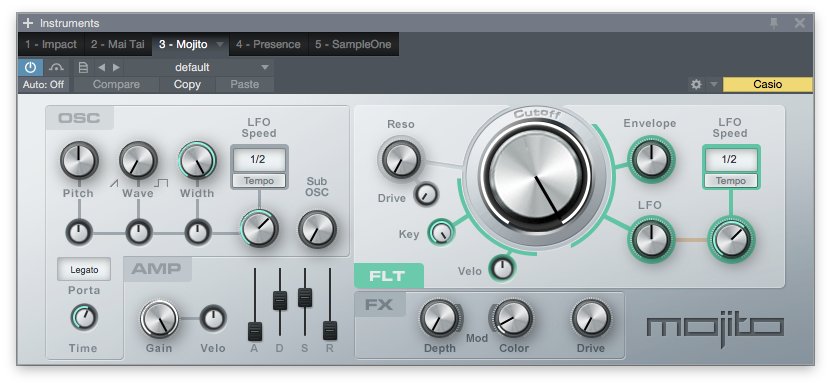
Task: Toggle the FLT section button
Action: [389, 276]
